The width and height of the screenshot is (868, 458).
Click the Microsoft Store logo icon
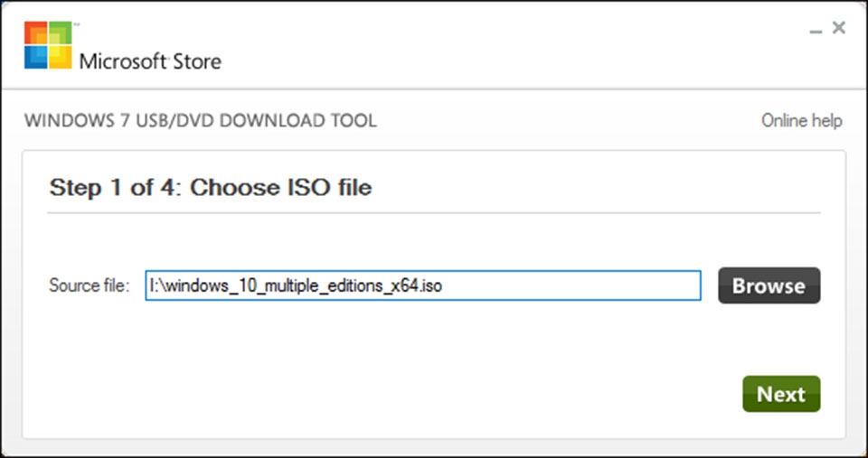click(x=48, y=45)
